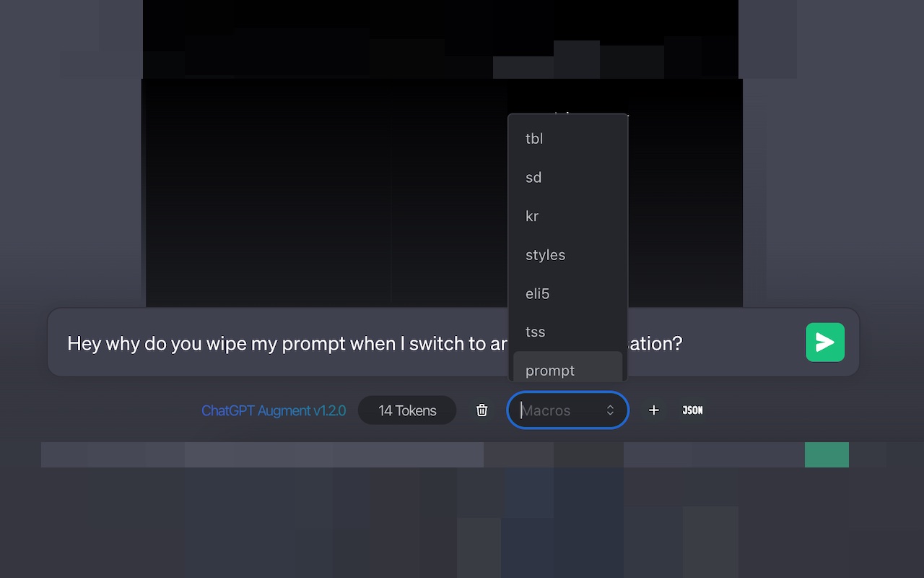Open the ChatGPT Augment v1.2.0 link
Screen dimensions: 924x578
(274, 410)
